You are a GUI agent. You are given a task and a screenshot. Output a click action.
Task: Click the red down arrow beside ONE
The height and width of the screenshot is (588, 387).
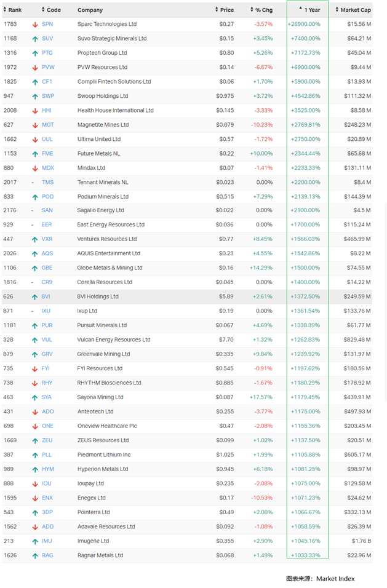(35, 427)
